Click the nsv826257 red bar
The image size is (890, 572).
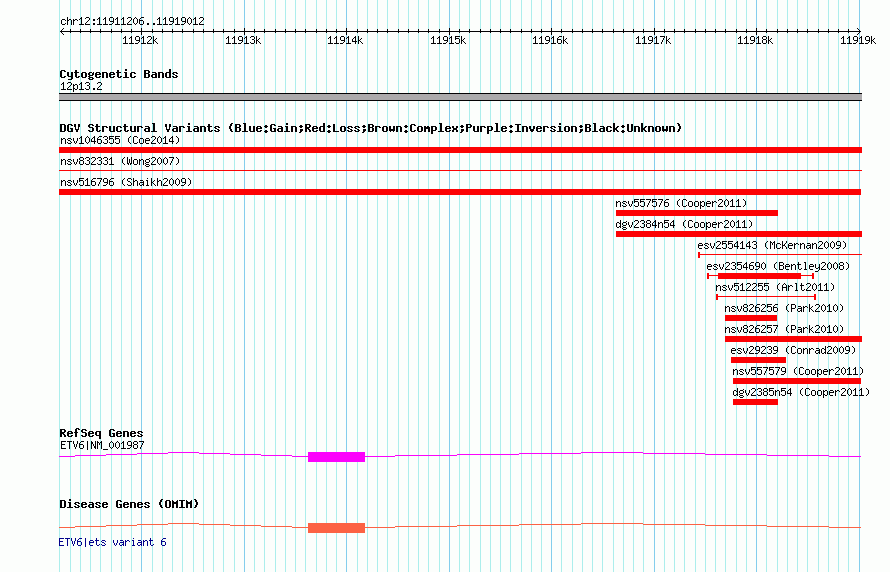[794, 339]
